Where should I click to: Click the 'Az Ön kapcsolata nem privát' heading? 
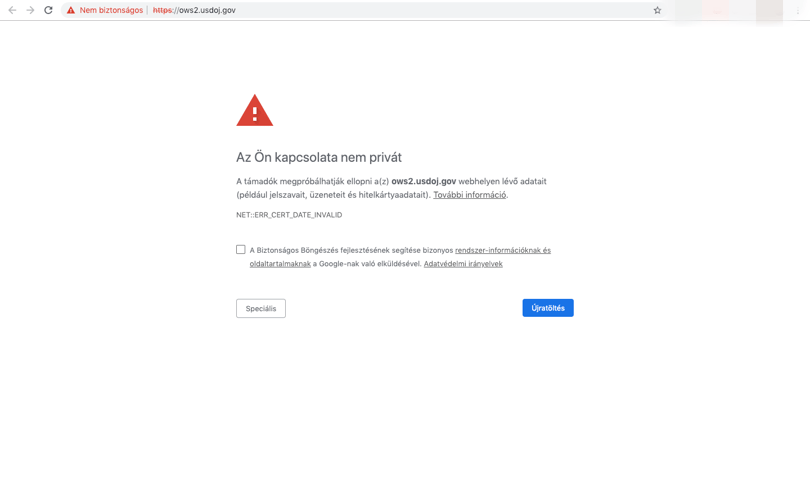pyautogui.click(x=319, y=157)
